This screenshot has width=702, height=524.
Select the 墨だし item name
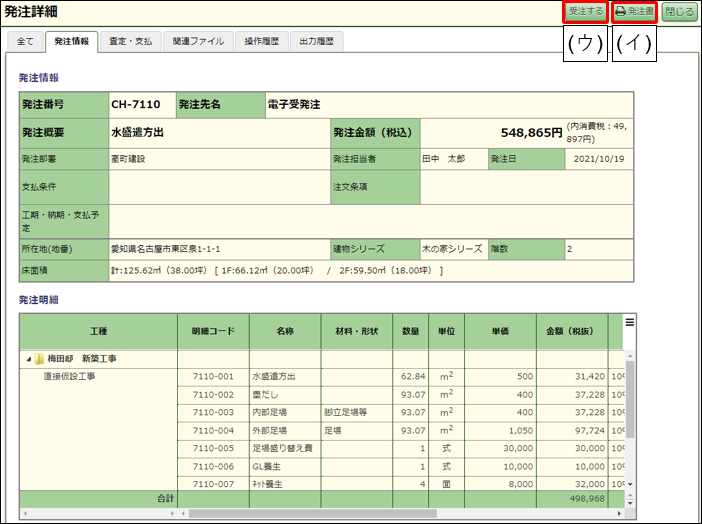[265, 395]
